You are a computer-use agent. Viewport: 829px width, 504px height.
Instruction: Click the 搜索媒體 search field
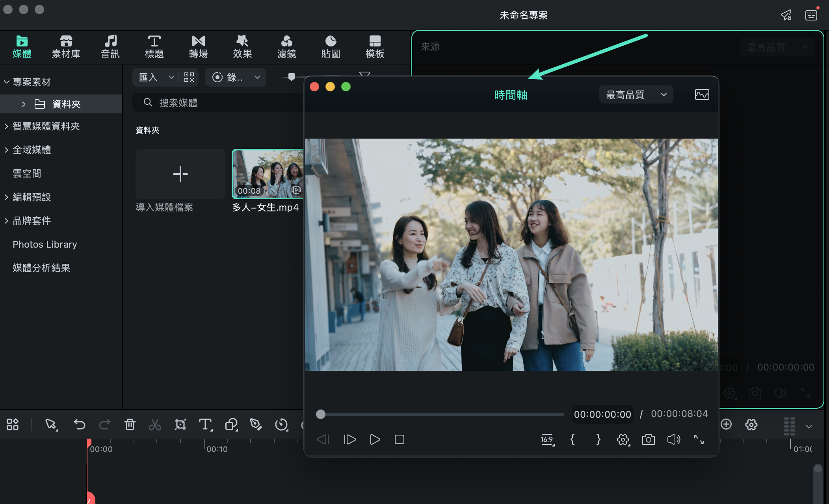219,103
